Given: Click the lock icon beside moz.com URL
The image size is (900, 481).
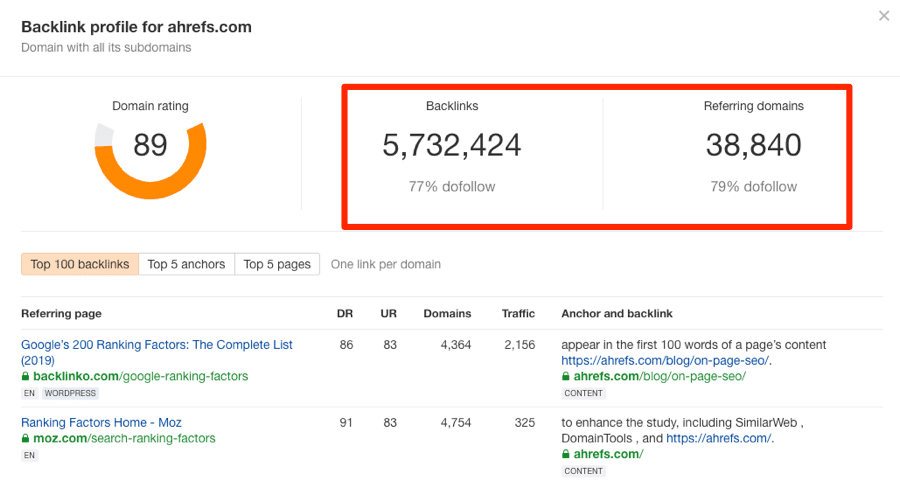Looking at the screenshot, I should 26,439.
